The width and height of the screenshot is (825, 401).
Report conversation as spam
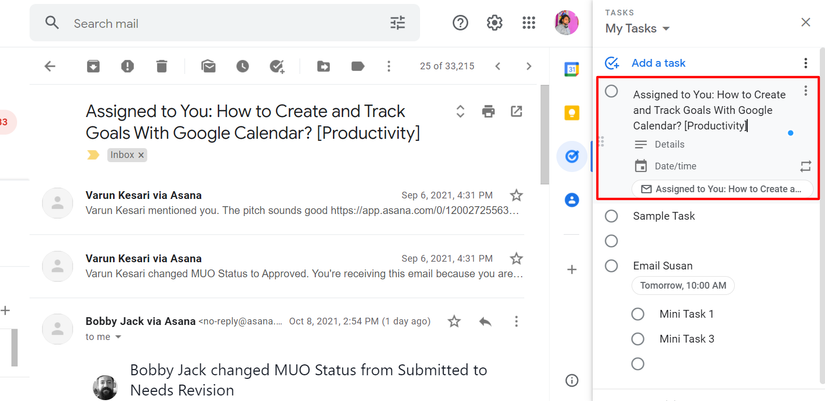click(127, 66)
